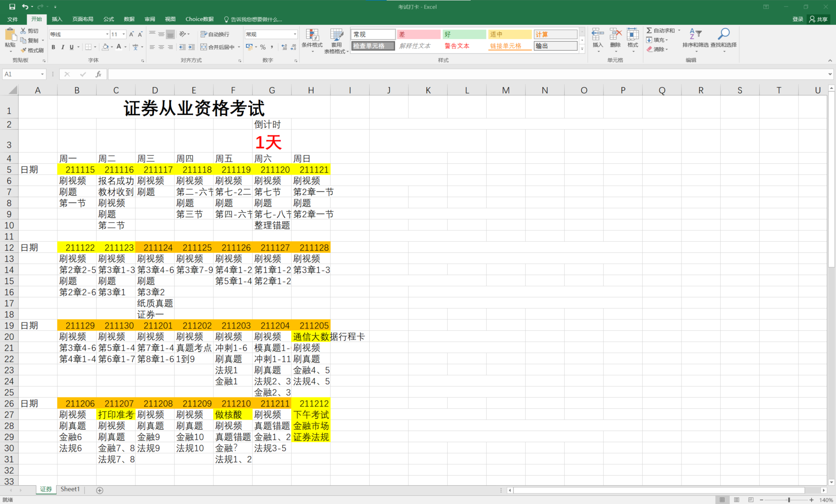Click the Conditional Formatting (条件格式) icon
The image size is (836, 504).
click(312, 35)
